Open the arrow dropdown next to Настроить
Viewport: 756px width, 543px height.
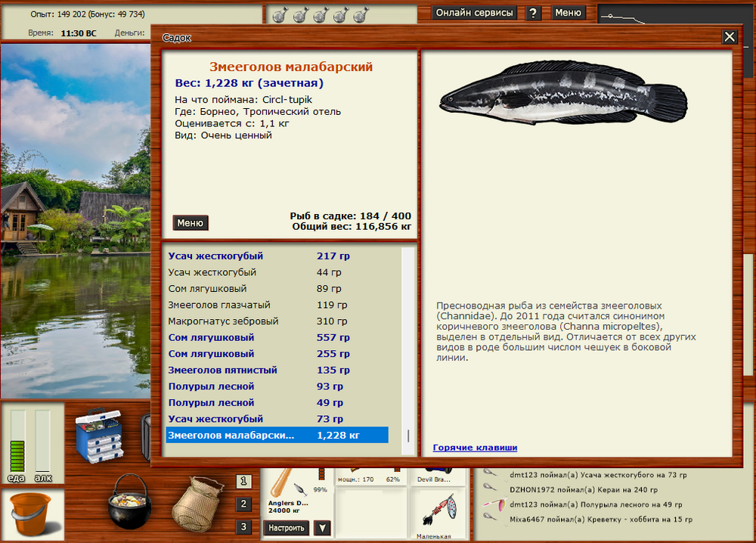(x=321, y=528)
